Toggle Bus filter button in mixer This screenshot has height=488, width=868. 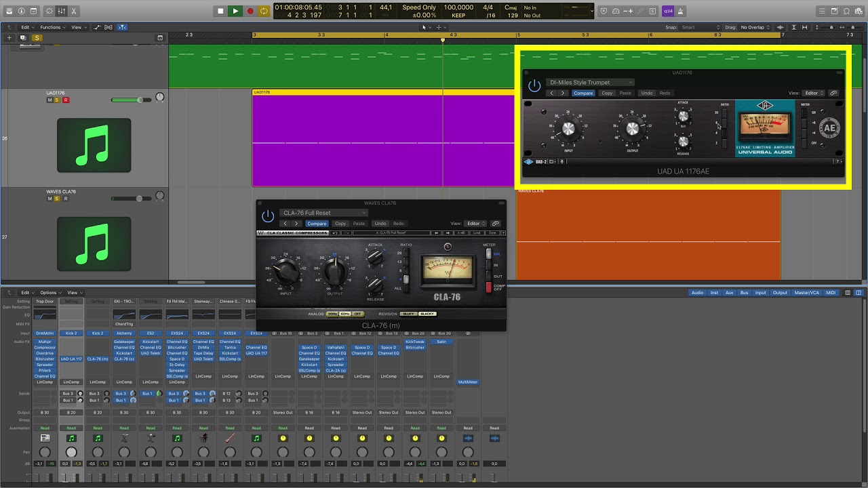click(745, 293)
